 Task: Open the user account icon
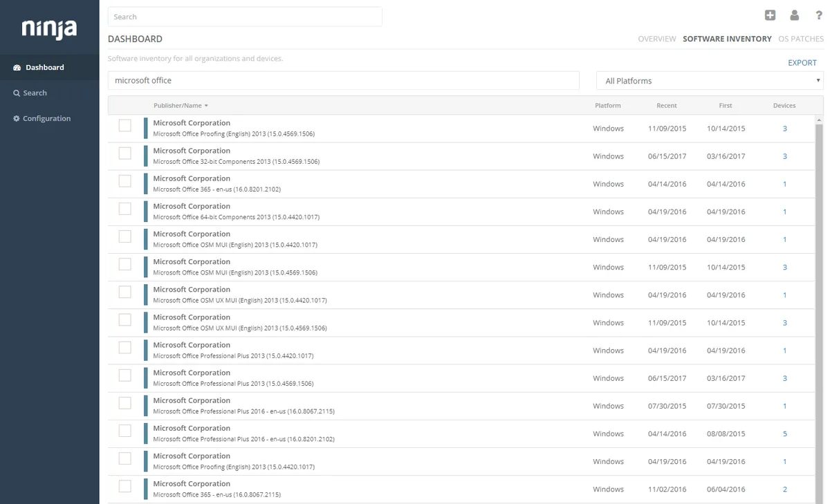(794, 15)
